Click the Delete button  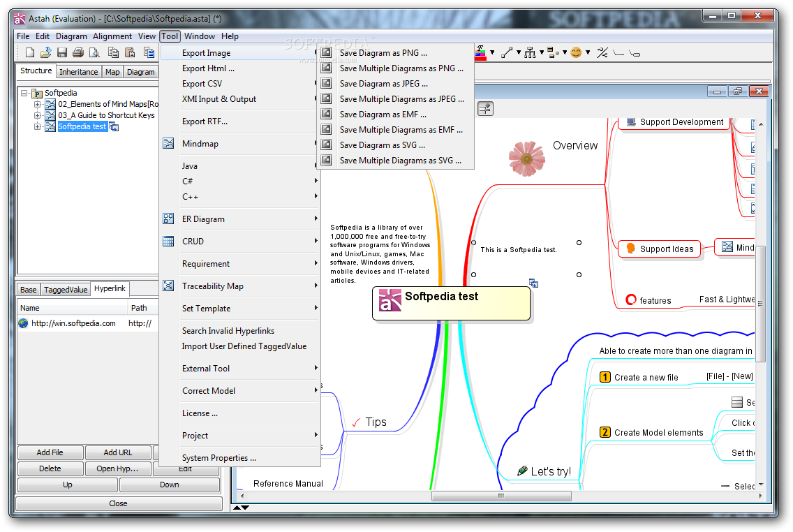tap(50, 468)
